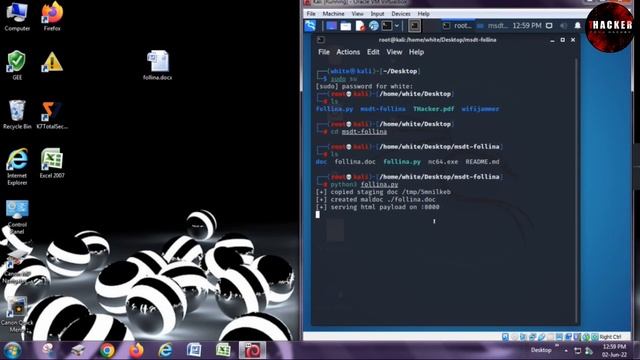Open the terminal View menu
640x360 pixels.
click(x=394, y=52)
